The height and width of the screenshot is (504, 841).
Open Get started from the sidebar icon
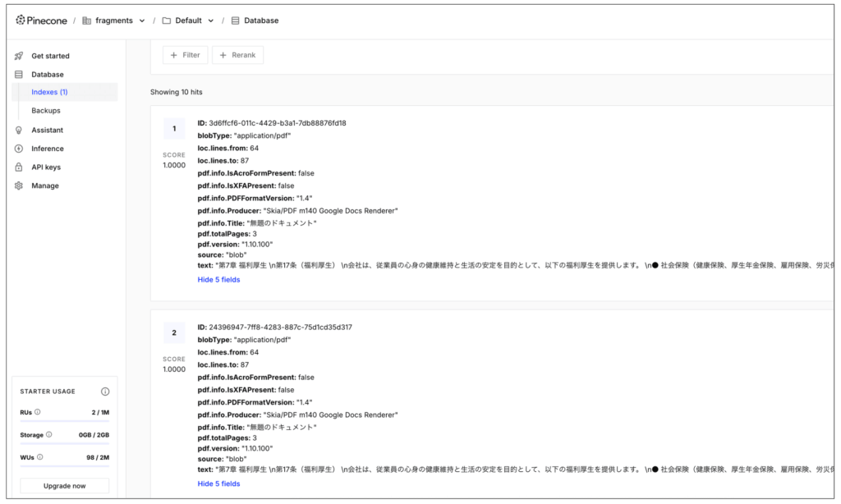[18, 55]
